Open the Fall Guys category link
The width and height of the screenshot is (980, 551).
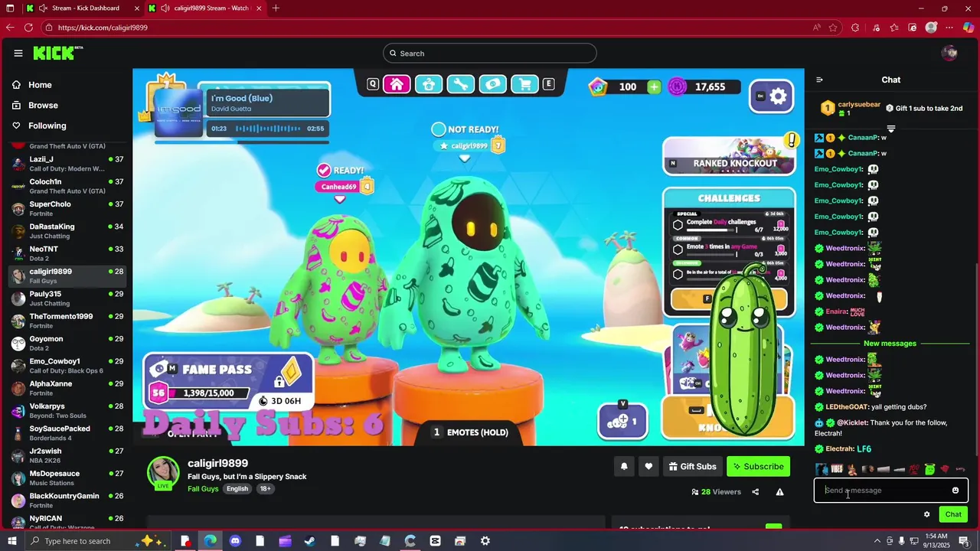(203, 488)
